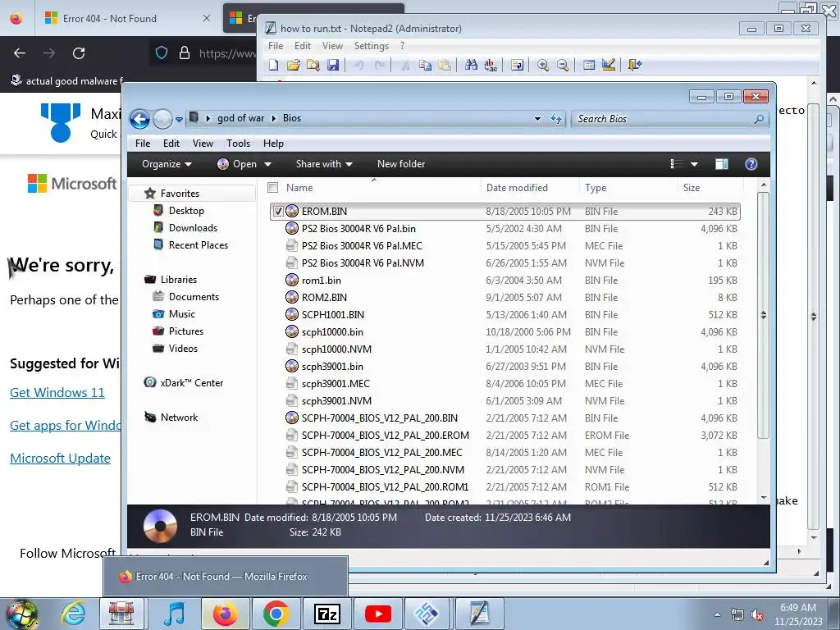840x630 pixels.
Task: Click Undo icon in Notepad2 toolbar
Action: (x=359, y=65)
